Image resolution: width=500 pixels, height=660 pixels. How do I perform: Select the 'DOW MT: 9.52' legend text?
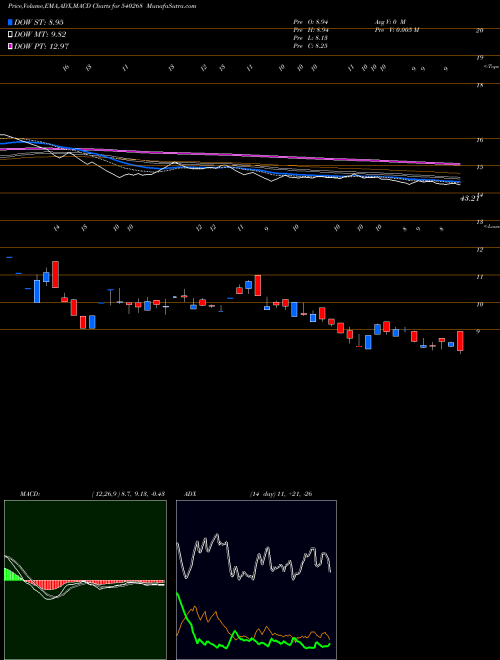point(40,35)
